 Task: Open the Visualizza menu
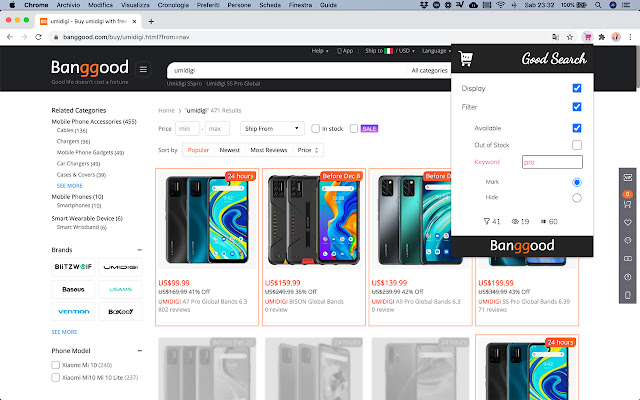(x=135, y=5)
